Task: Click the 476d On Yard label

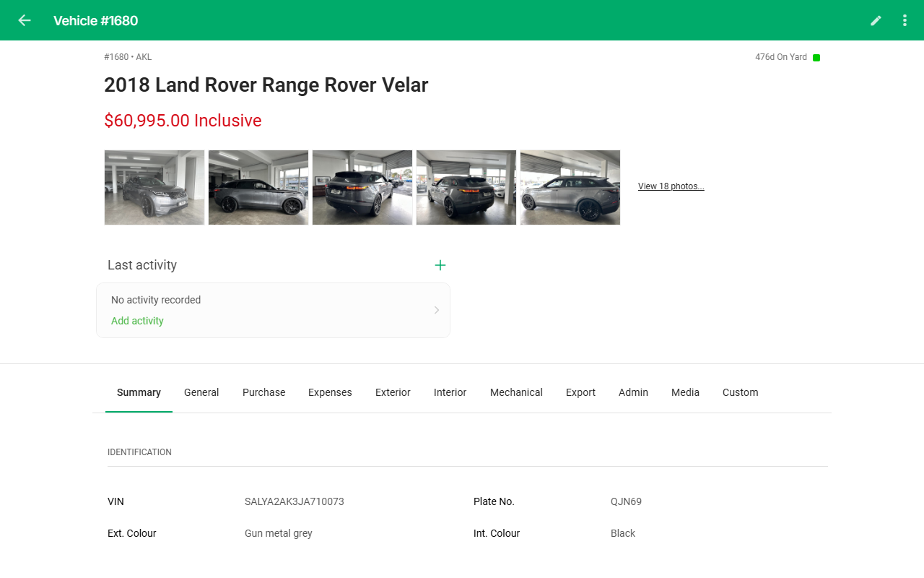Action: coord(781,57)
